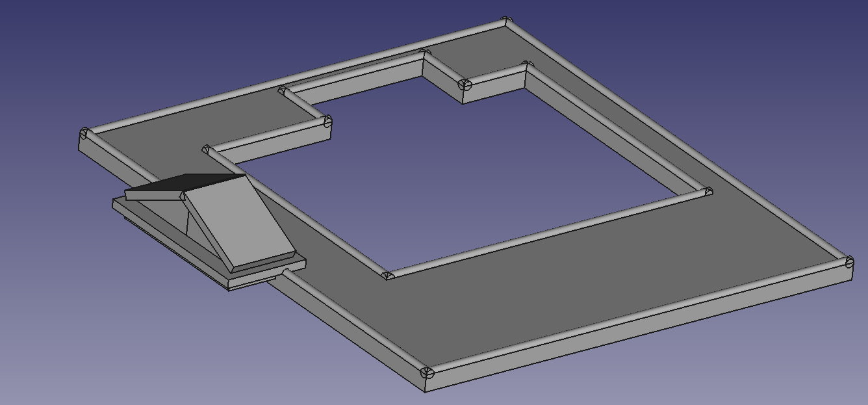This screenshot has width=868, height=405.
Task: Click the vertex circle at the frame's nearest corner
Action: click(x=427, y=373)
